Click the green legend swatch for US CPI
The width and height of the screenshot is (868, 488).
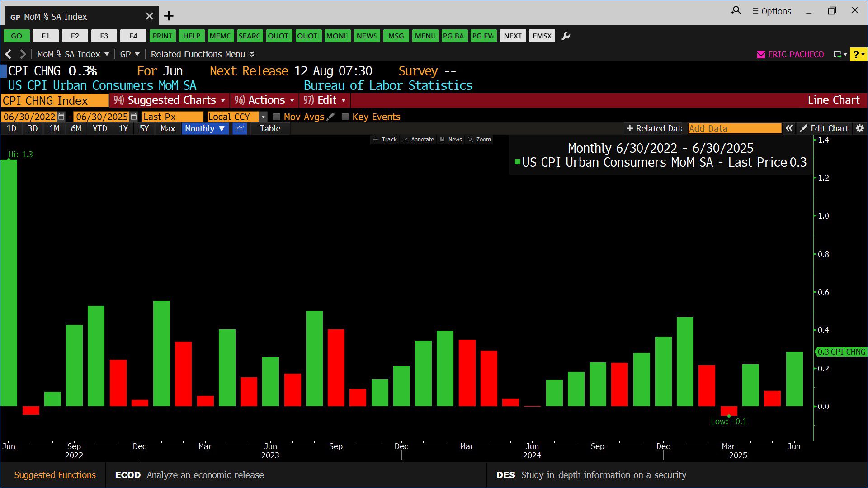tap(518, 162)
